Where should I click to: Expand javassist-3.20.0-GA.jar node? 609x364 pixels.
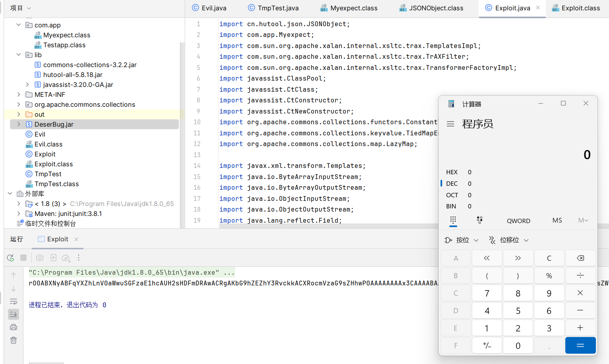(27, 84)
